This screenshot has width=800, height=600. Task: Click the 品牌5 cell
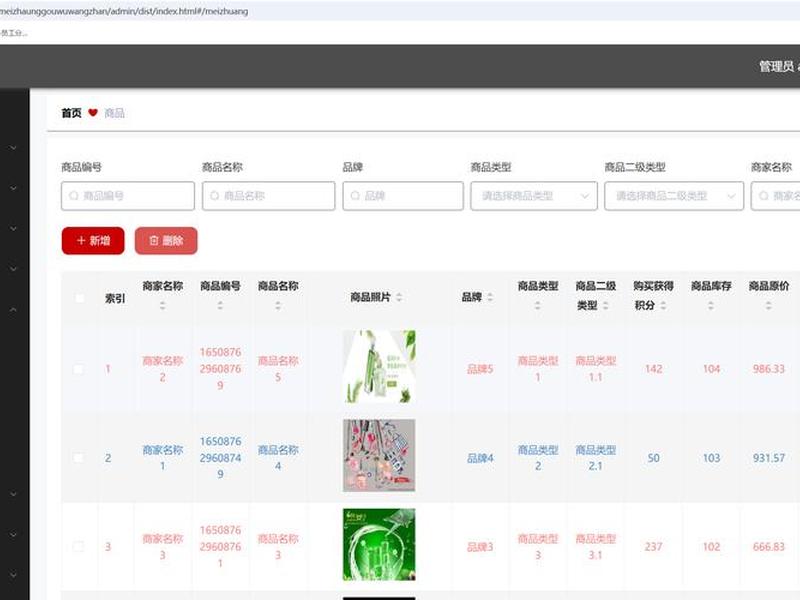click(x=480, y=369)
